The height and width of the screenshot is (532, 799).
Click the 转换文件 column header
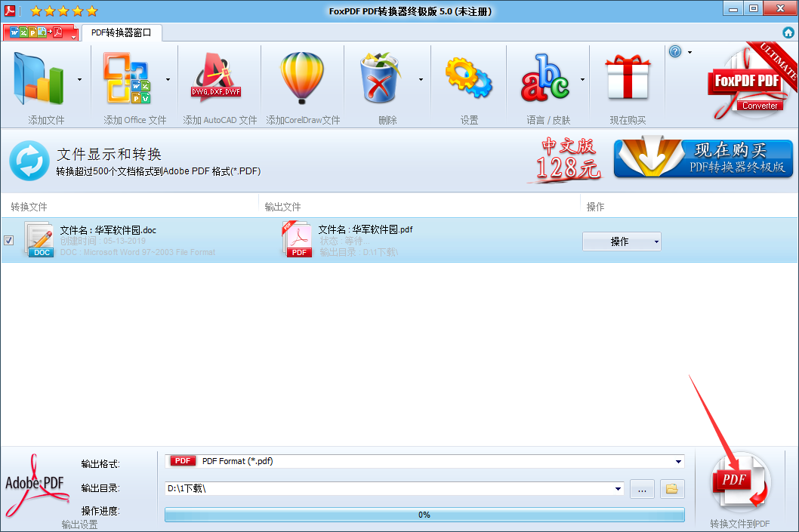[x=29, y=207]
